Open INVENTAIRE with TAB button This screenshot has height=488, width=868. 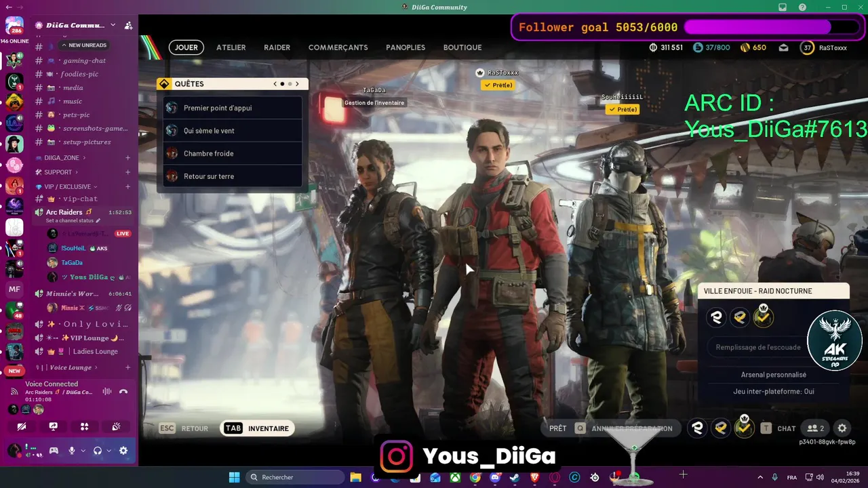coord(257,428)
